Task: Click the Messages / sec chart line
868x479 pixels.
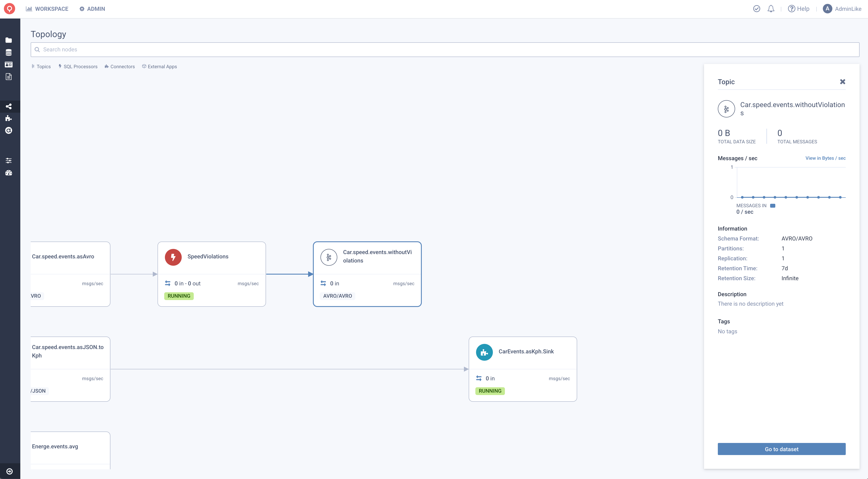Action: point(791,197)
